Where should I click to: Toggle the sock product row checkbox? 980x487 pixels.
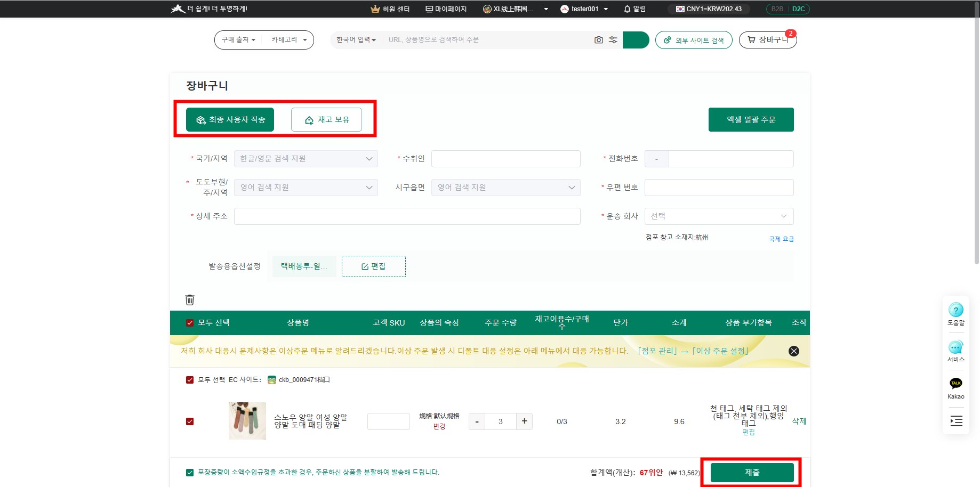(x=190, y=421)
